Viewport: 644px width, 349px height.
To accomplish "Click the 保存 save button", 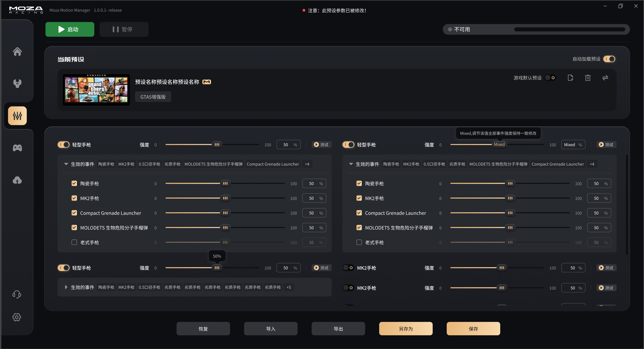I will [473, 329].
